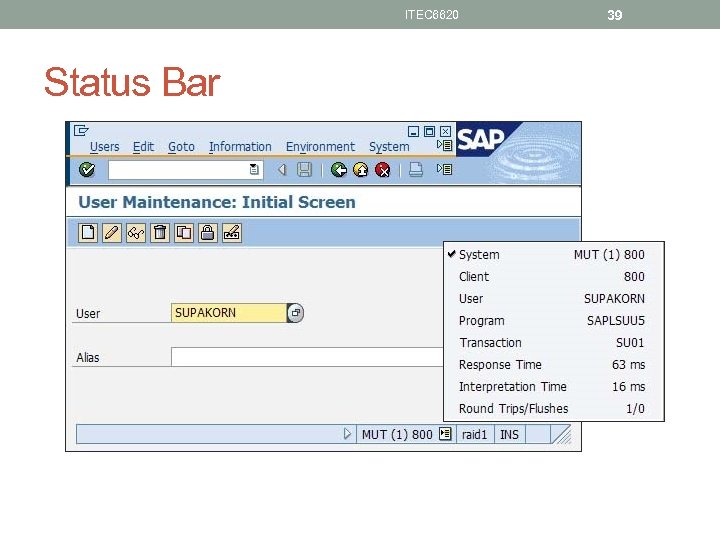Collapse the command field with the triangle arrow
The width and height of the screenshot is (720, 540).
point(282,170)
